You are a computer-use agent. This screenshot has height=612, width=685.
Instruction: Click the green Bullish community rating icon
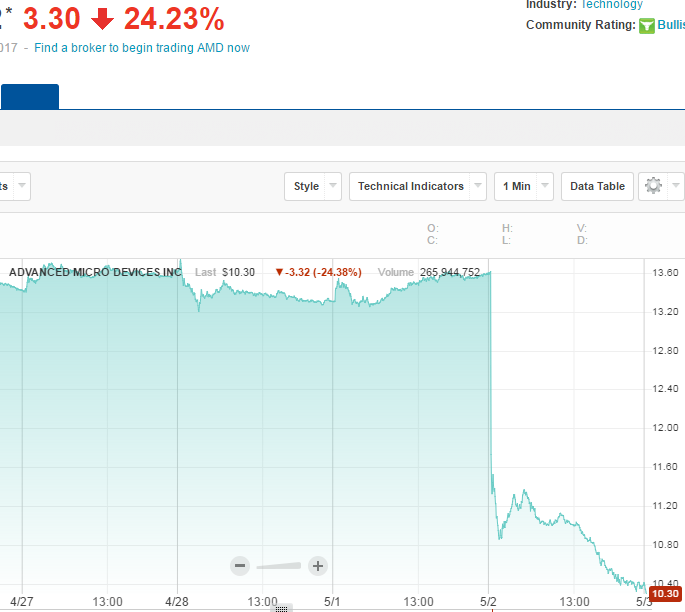click(647, 25)
